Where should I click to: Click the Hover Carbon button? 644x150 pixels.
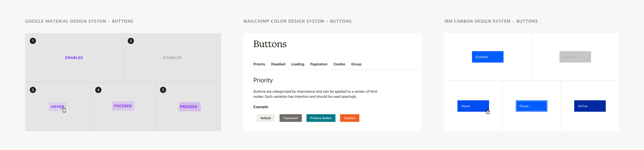(x=473, y=106)
